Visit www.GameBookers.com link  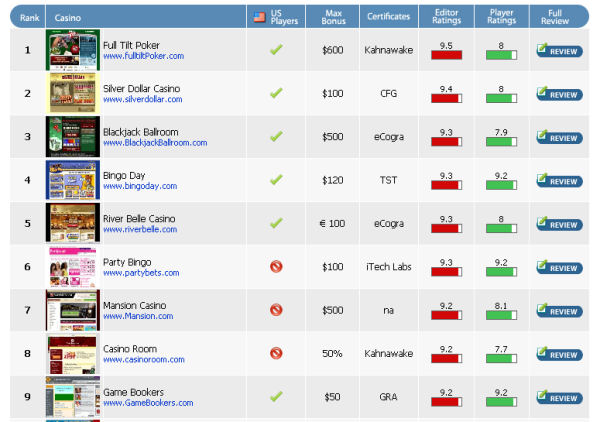coord(148,403)
